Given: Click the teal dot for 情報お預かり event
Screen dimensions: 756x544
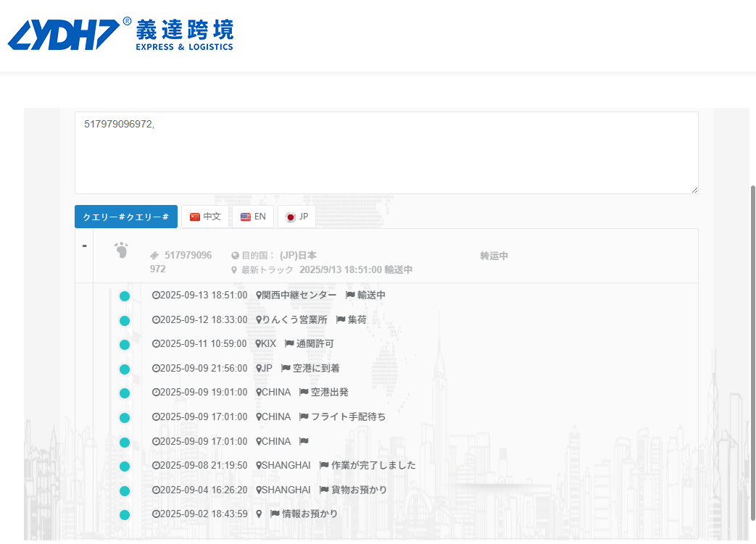Looking at the screenshot, I should [x=124, y=514].
